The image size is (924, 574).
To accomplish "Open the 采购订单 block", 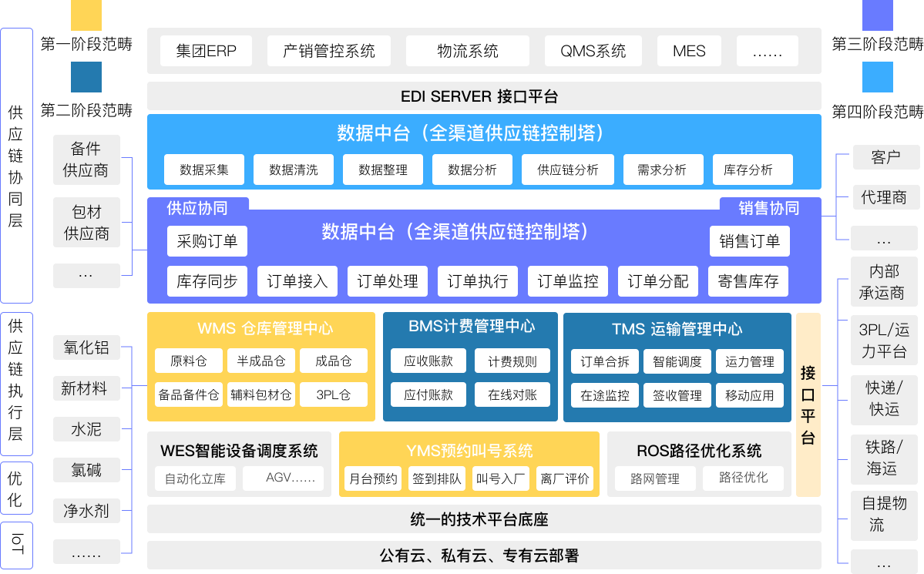I will point(207,241).
